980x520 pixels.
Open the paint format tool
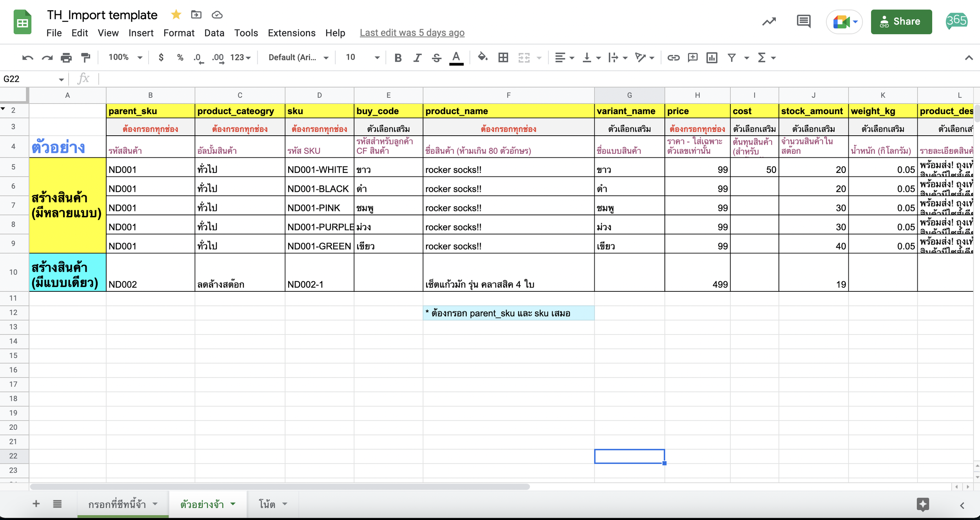click(x=85, y=57)
